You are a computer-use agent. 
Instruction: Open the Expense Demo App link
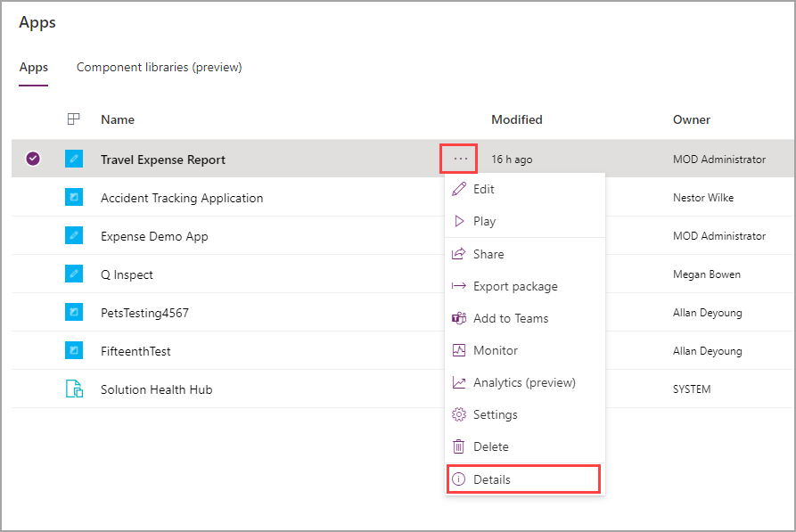point(154,236)
